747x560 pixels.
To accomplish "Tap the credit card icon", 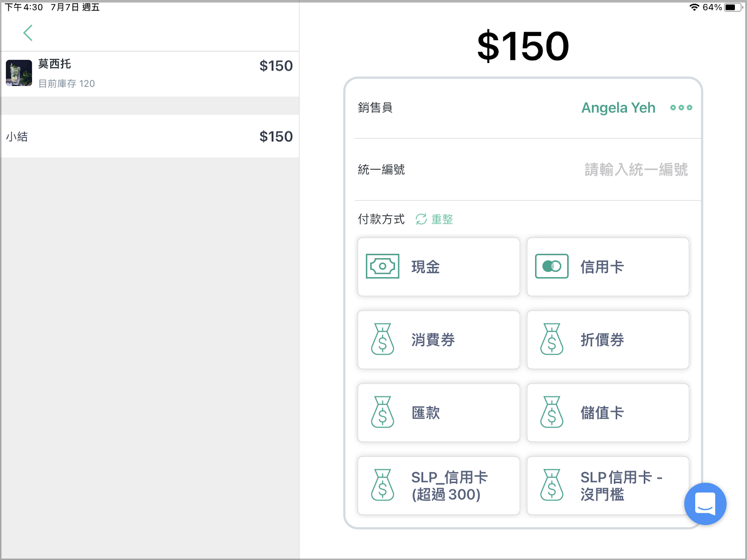I will 551,266.
